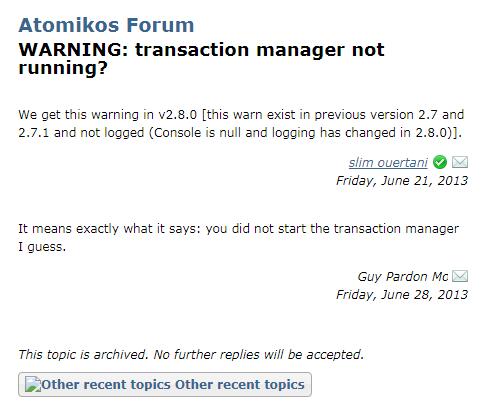This screenshot has height=409, width=493.
Task: Click the broken image icon in the button
Action: click(x=33, y=384)
